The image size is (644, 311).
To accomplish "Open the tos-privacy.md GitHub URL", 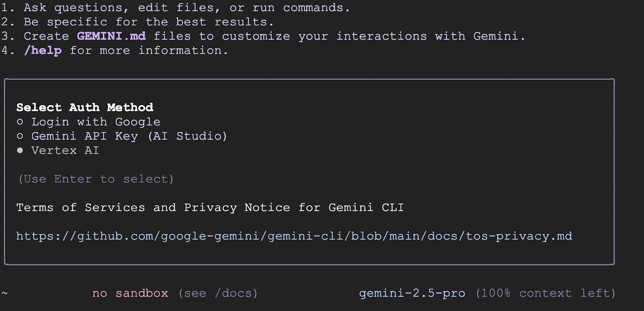I will pos(294,236).
